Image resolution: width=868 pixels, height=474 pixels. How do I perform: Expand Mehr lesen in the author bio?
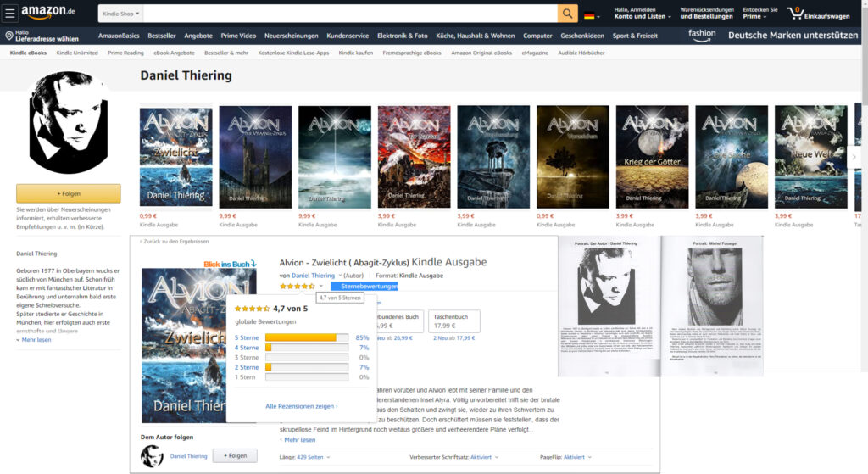(x=34, y=340)
